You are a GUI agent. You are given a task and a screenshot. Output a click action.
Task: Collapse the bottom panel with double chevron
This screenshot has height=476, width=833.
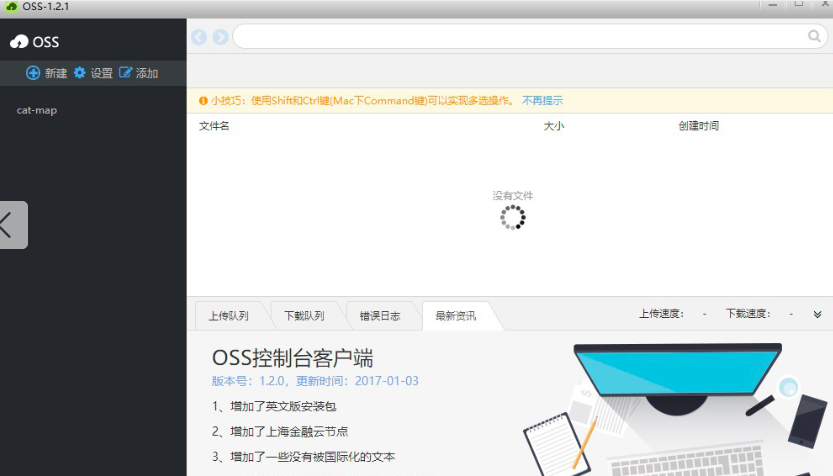pos(818,314)
